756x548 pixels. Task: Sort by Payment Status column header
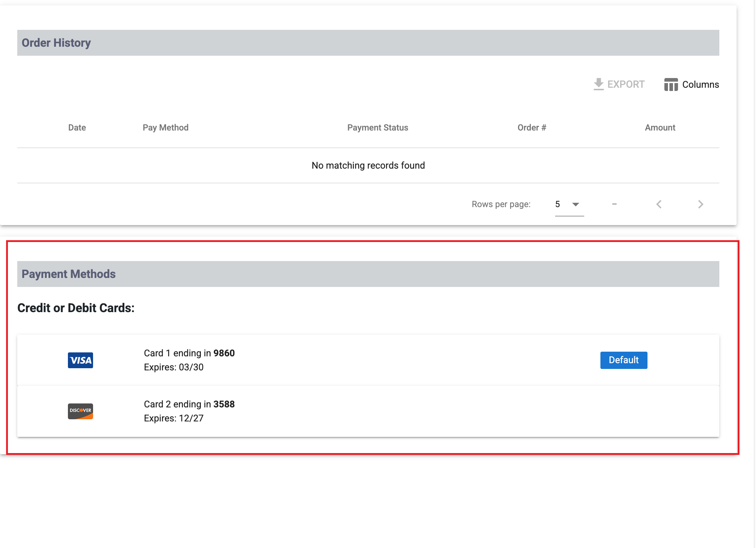point(377,128)
